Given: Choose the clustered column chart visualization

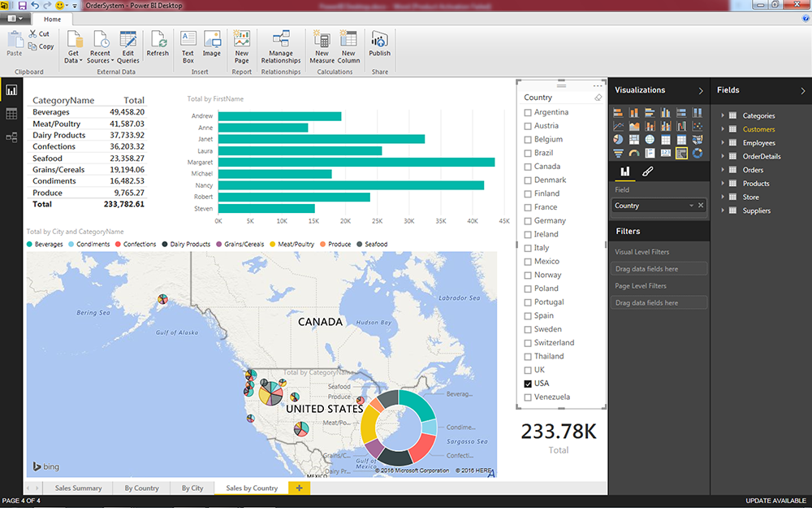Looking at the screenshot, I should 666,112.
